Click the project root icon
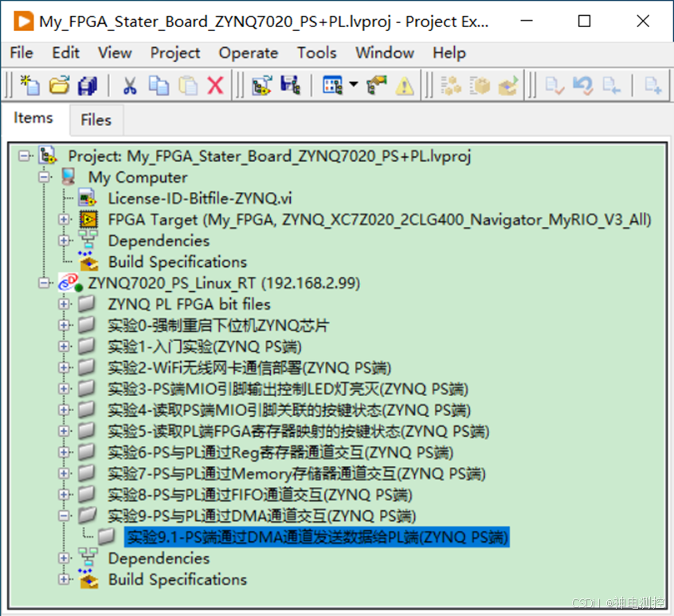This screenshot has height=616, width=674. [x=47, y=155]
